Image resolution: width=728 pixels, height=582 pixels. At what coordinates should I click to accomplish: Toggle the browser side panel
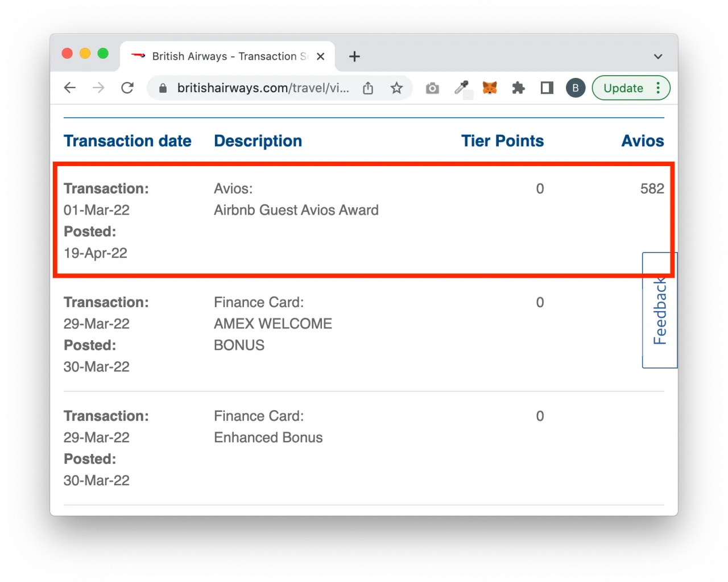pos(547,88)
